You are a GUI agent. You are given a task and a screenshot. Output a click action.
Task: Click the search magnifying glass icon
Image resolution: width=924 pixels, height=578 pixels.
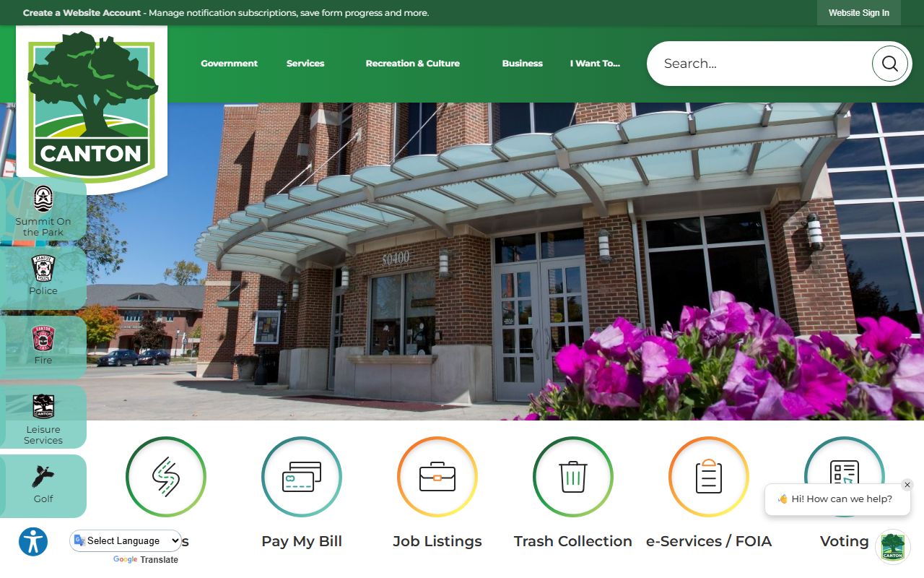pos(889,64)
